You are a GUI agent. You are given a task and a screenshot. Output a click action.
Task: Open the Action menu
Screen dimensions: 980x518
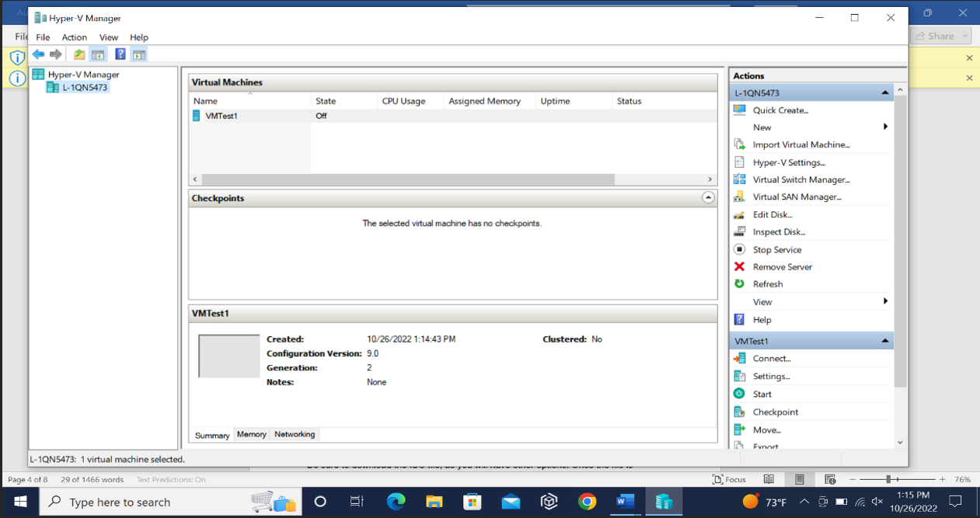point(75,37)
